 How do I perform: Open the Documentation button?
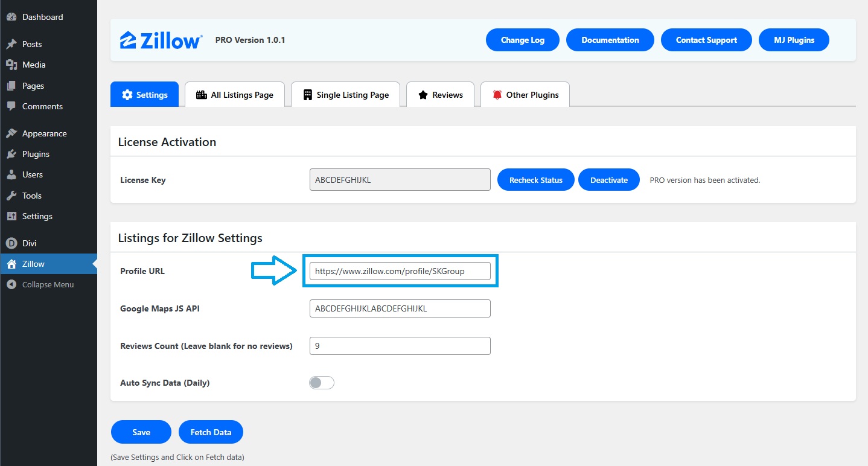[x=610, y=40]
